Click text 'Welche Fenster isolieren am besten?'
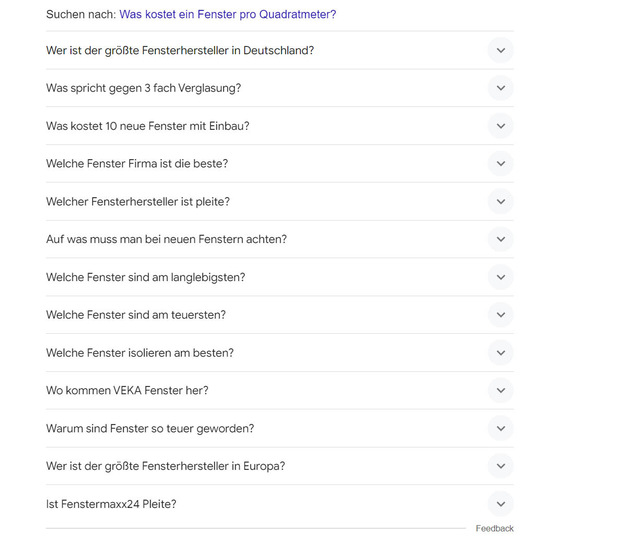Screen dimensions: 628x546 point(140,353)
